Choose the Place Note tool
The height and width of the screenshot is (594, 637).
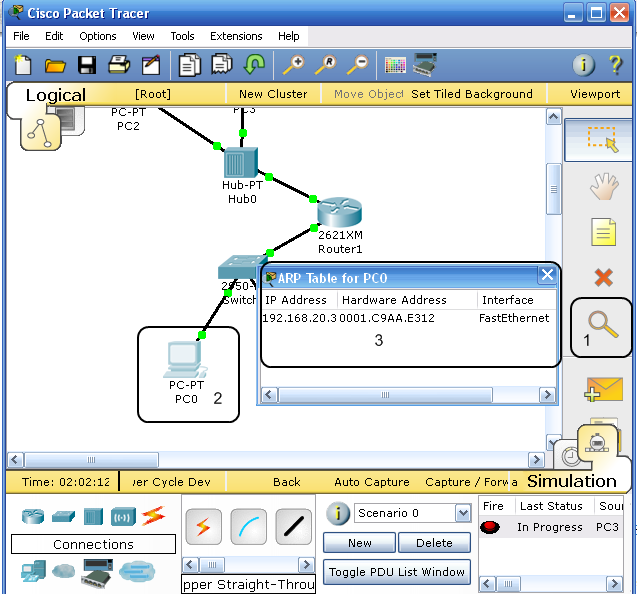coord(604,232)
